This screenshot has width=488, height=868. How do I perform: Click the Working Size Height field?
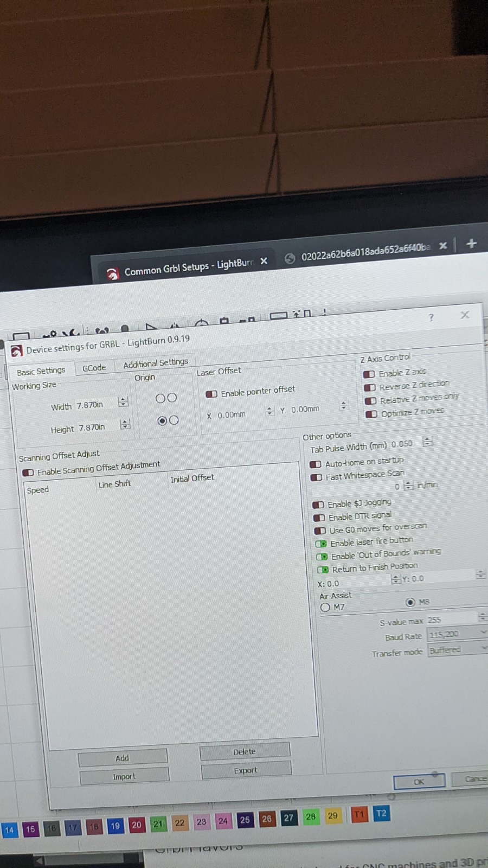pos(98,427)
